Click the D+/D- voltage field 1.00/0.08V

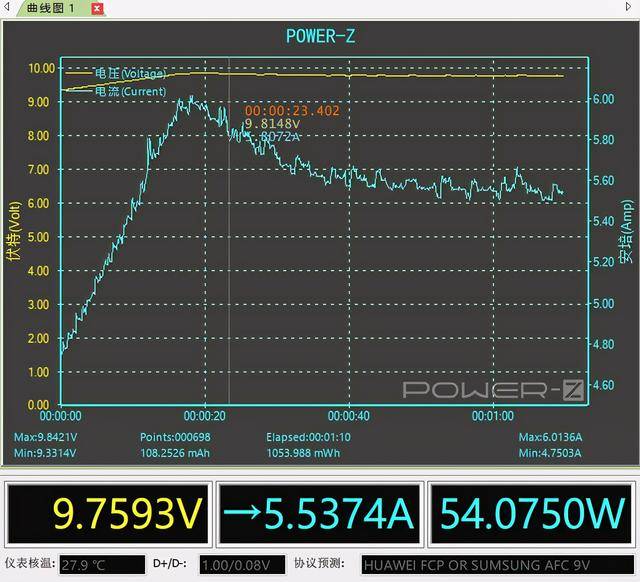pyautogui.click(x=242, y=565)
